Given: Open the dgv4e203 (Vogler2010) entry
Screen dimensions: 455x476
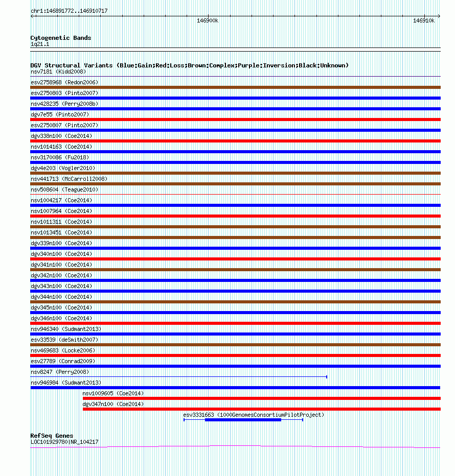Looking at the screenshot, I should tap(63, 168).
